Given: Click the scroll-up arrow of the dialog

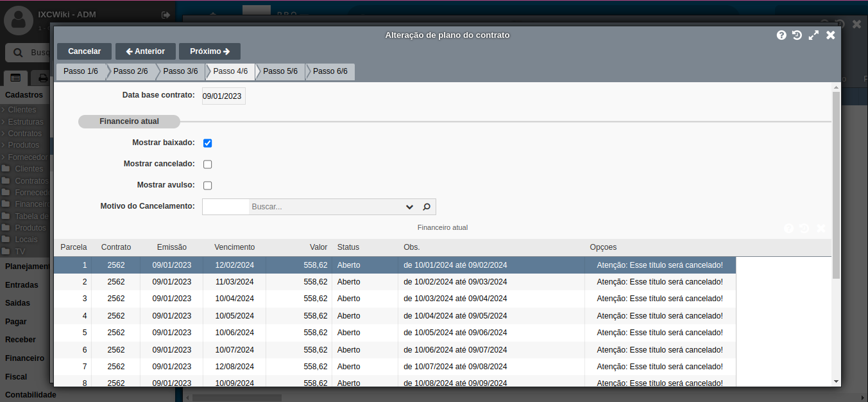Looking at the screenshot, I should tap(836, 87).
